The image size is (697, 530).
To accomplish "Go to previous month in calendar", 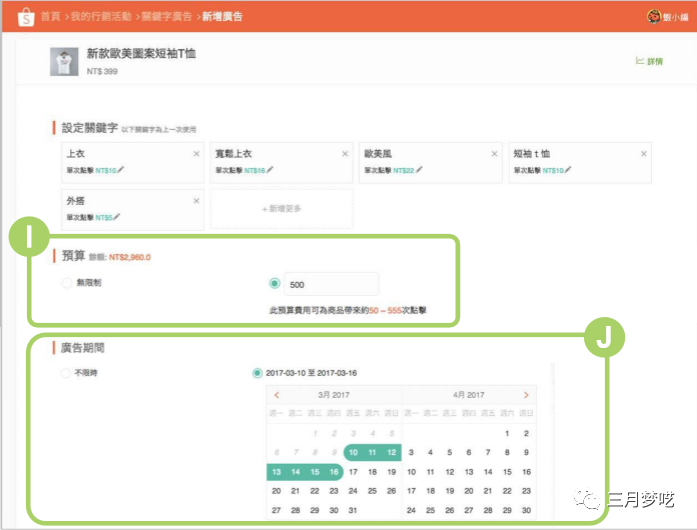I will click(277, 395).
